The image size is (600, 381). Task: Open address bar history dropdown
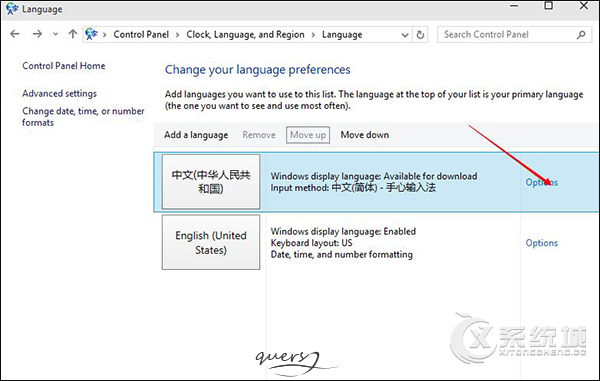pyautogui.click(x=405, y=35)
